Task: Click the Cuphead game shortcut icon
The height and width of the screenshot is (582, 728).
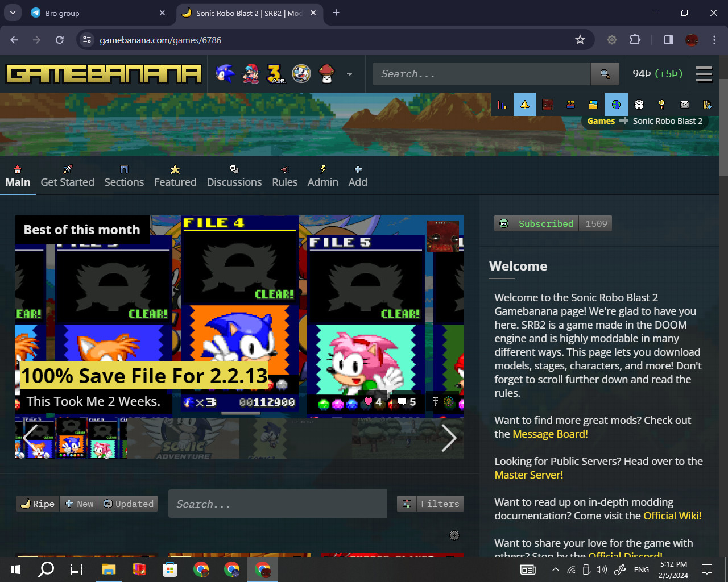Action: pyautogui.click(x=301, y=74)
